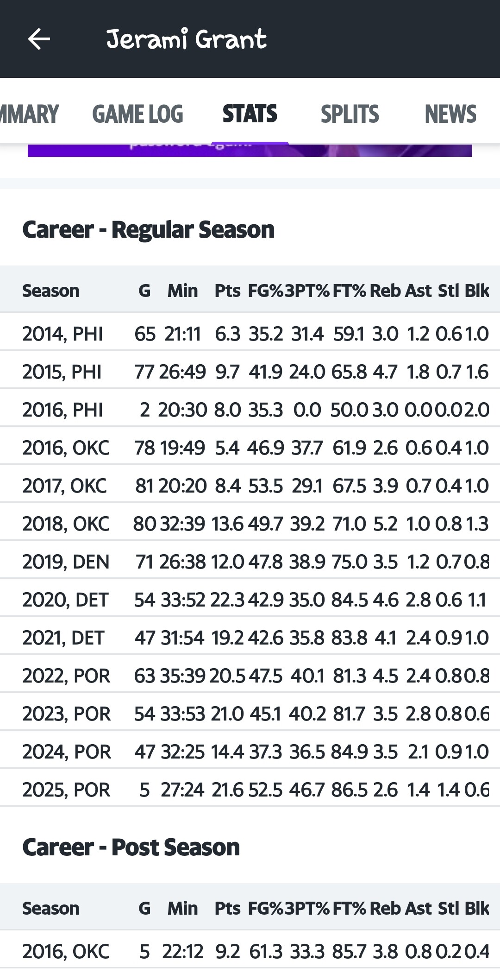Tap the post season Season column header
Screen dimensions: 500x980
pos(51,908)
